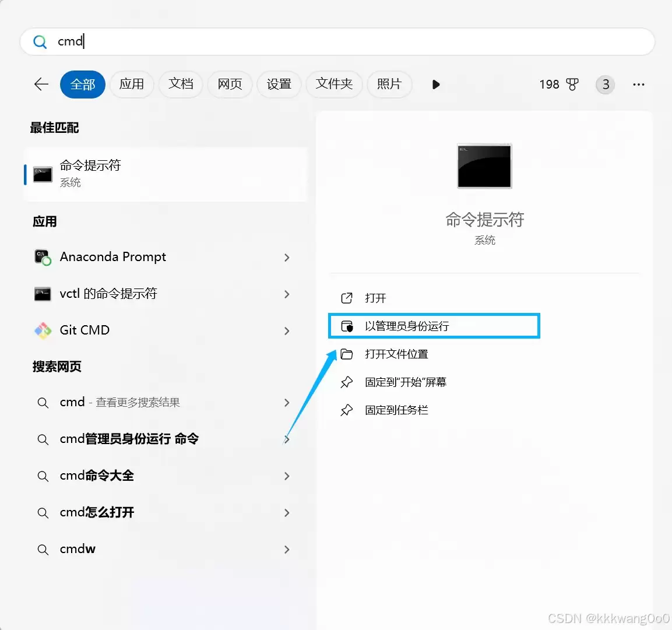Switch to the 设置 filter tab
Screen dimensions: 672x630
point(279,84)
